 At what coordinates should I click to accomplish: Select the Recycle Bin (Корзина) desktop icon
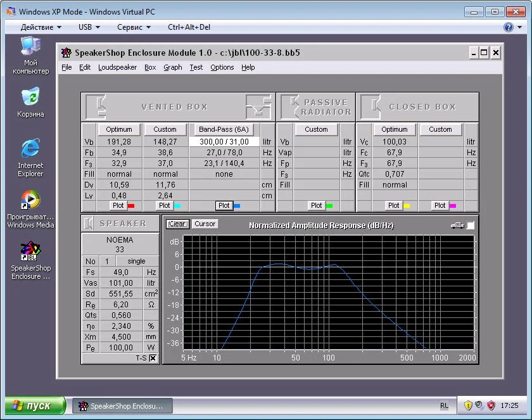(x=30, y=96)
